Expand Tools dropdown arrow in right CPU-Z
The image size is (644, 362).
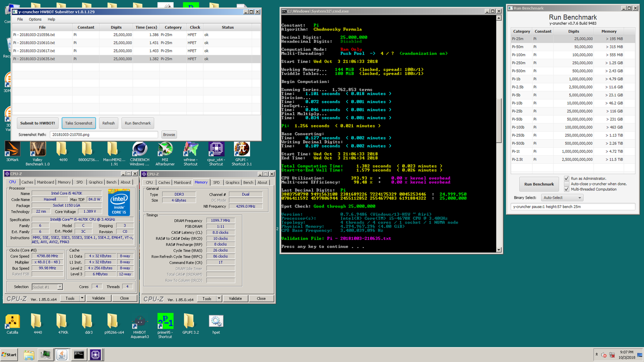pos(219,299)
